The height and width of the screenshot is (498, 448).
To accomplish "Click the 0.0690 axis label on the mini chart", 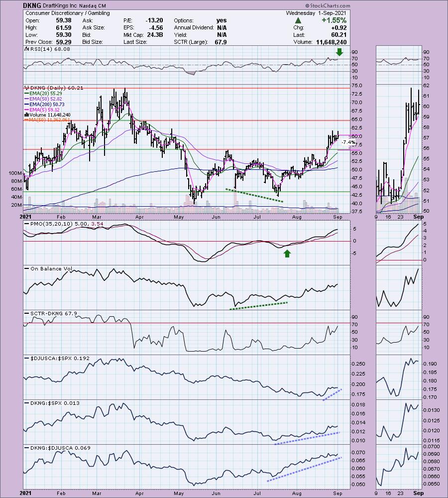I will (432, 455).
